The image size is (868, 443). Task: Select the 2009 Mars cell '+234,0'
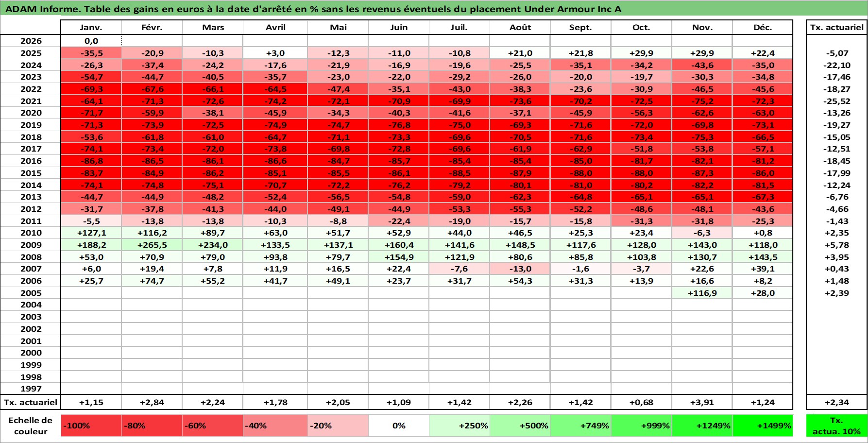pos(213,245)
